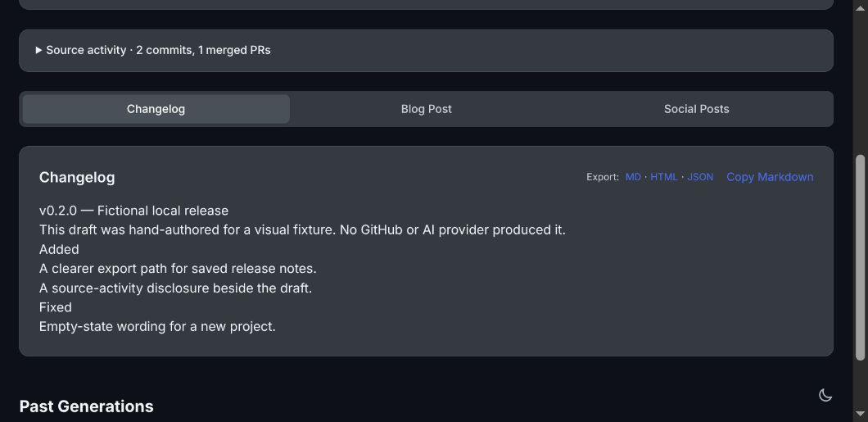Export the changelog as HTML
Screen dimensions: 868x422
click(x=664, y=177)
